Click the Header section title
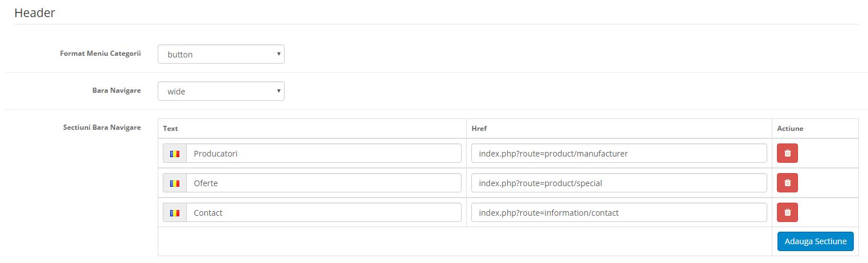The width and height of the screenshot is (868, 263). (x=35, y=13)
